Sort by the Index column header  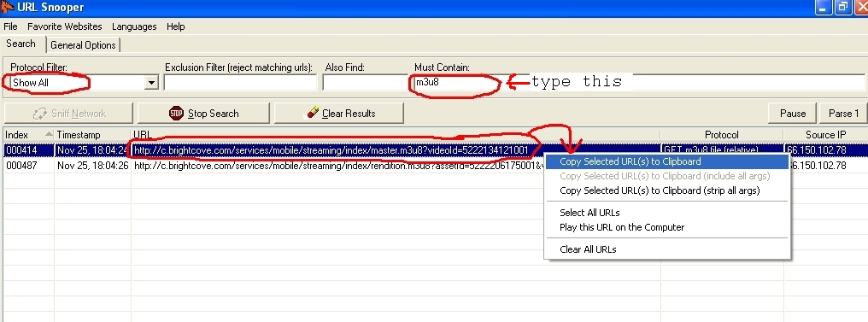point(29,135)
